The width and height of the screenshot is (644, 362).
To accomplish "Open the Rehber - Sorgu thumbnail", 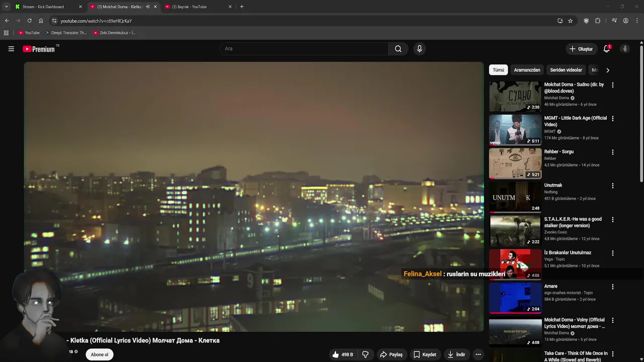I will [x=515, y=163].
